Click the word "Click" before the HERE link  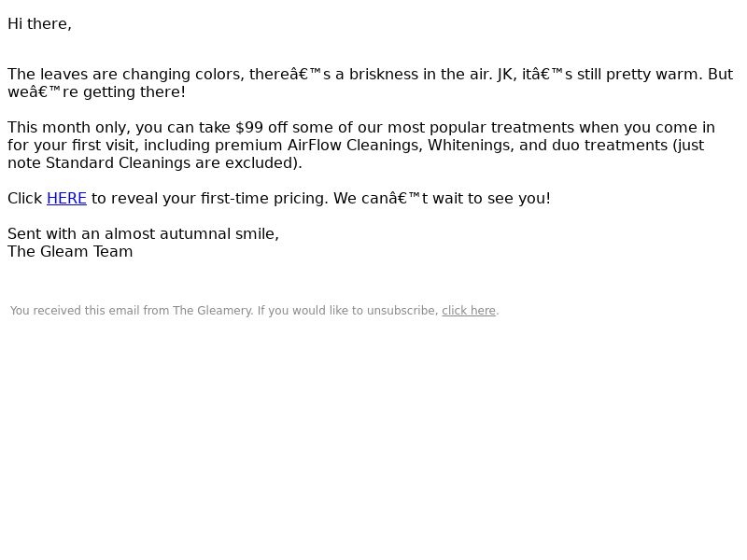[25, 198]
